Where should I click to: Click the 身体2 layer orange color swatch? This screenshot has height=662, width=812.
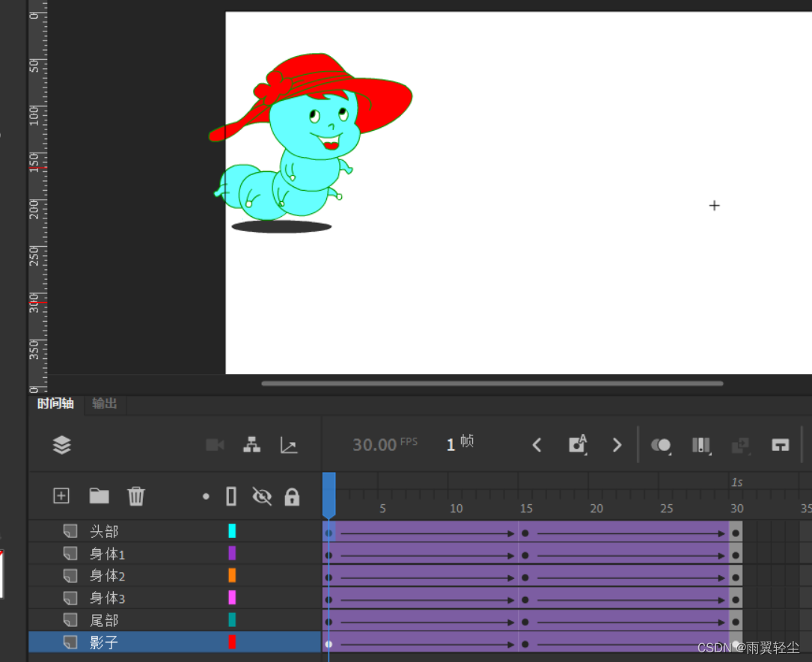pos(232,575)
